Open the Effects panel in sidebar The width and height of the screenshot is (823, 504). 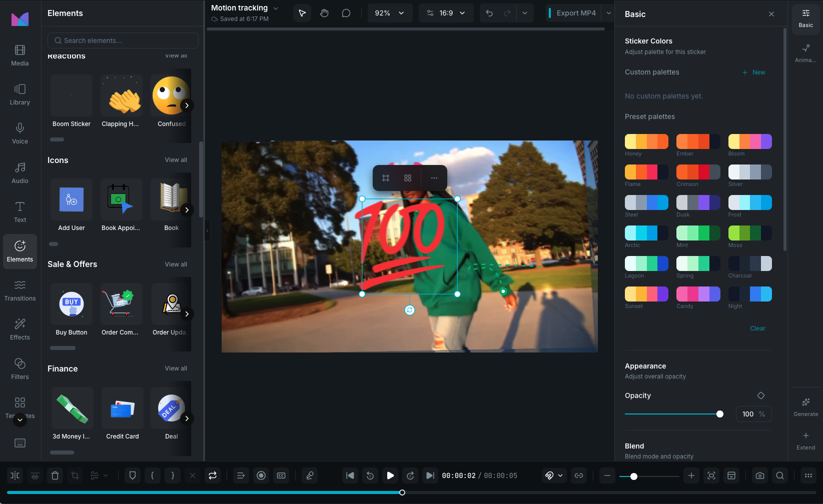pos(20,329)
